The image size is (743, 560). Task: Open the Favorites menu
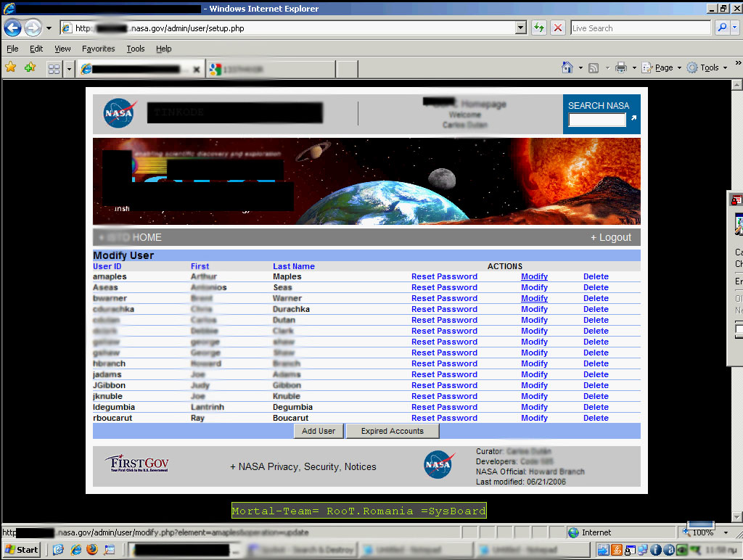click(x=98, y=49)
